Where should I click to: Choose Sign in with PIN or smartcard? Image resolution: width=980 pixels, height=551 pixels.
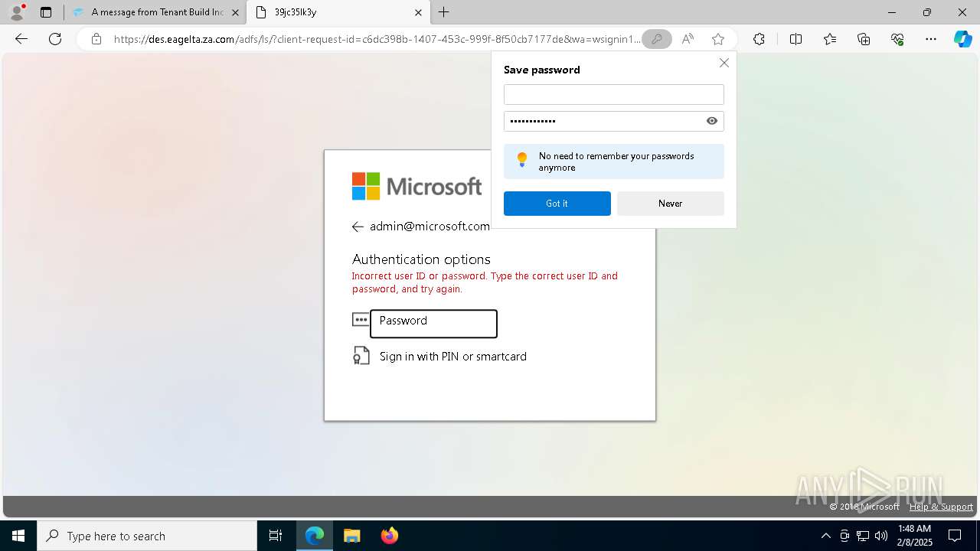[x=452, y=357]
